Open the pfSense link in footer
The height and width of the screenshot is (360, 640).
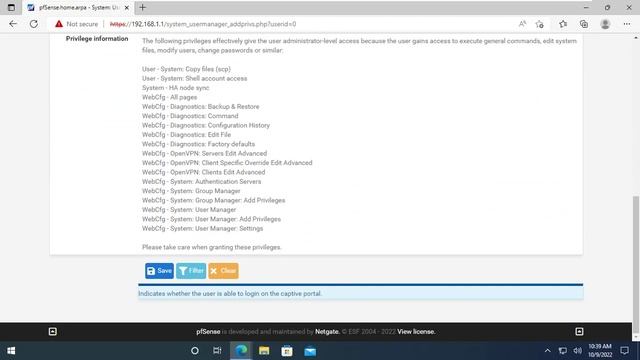point(208,331)
